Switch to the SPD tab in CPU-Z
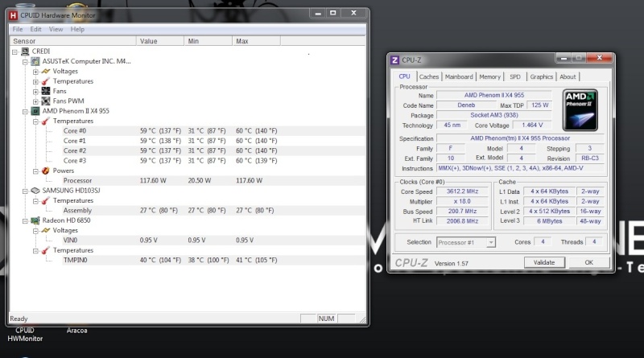This screenshot has width=644, height=358. click(515, 76)
